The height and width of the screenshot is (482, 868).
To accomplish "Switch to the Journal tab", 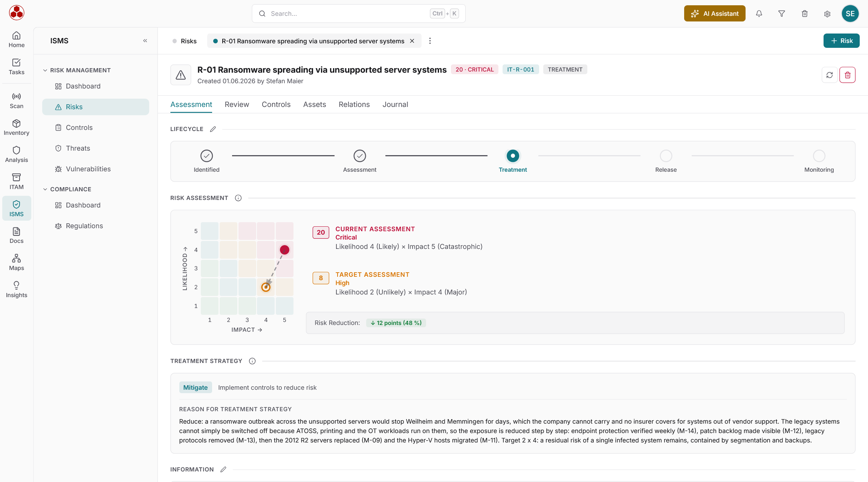I will point(395,105).
